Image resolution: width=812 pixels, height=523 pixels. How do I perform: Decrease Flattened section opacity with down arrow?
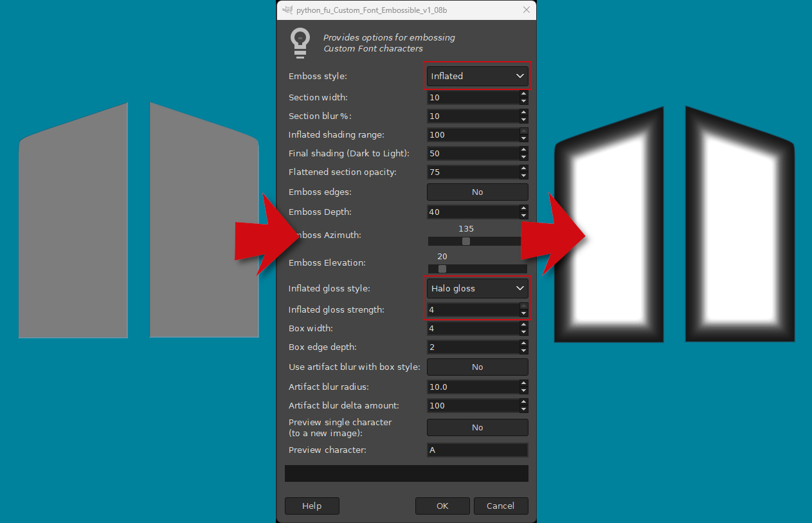(524, 176)
